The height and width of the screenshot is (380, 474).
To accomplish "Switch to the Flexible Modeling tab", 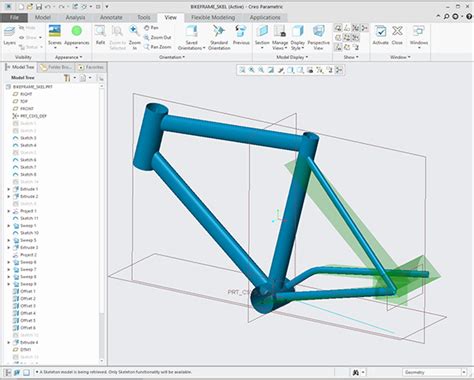I will [213, 17].
